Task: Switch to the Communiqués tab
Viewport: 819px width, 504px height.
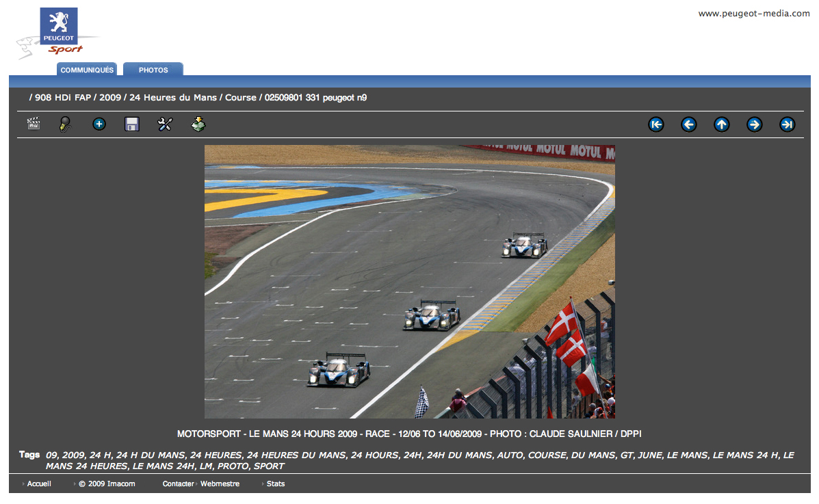Action: 87,70
